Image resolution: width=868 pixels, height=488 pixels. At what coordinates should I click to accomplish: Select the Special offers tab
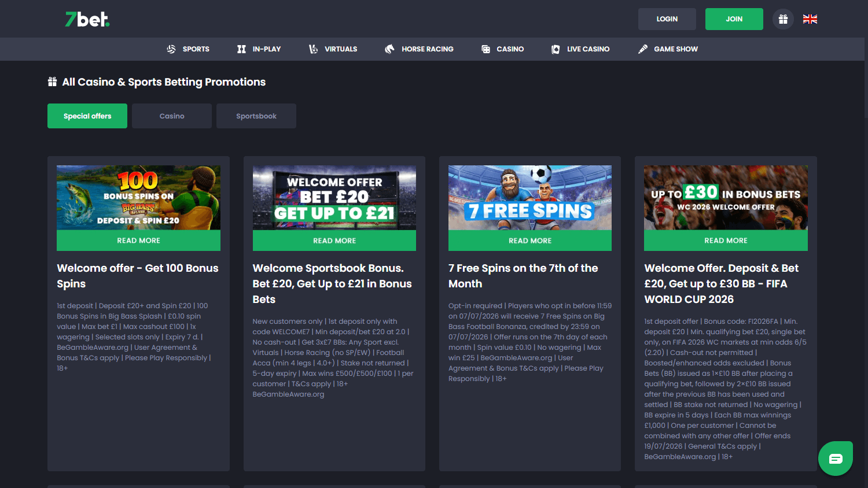click(87, 116)
